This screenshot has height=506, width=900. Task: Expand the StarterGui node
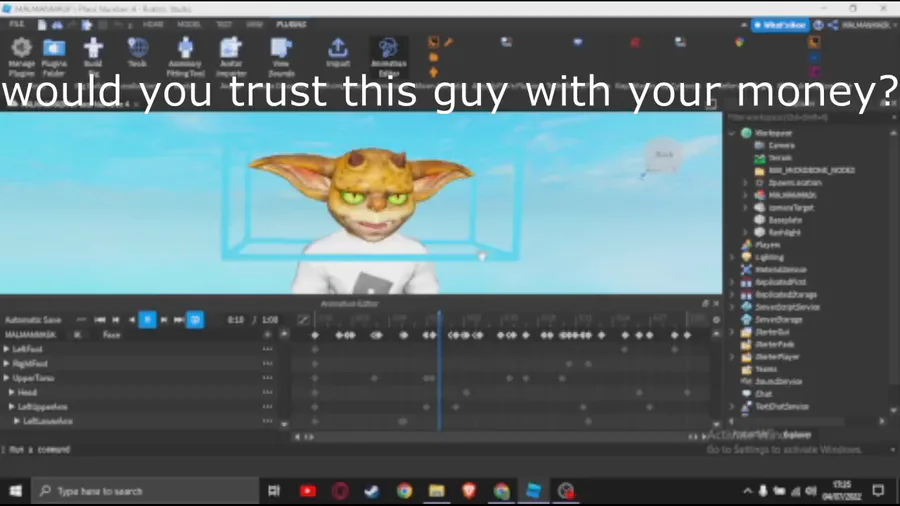[732, 332]
